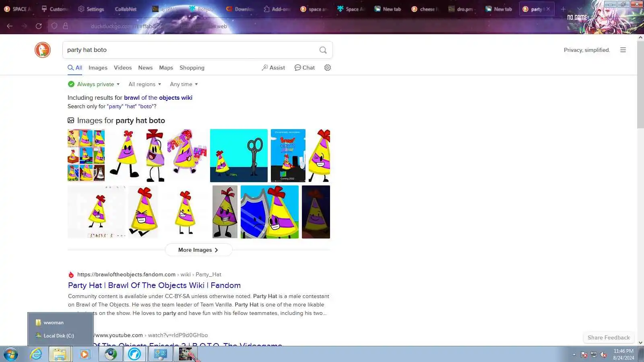Click the Assist button
The height and width of the screenshot is (362, 644).
(273, 68)
